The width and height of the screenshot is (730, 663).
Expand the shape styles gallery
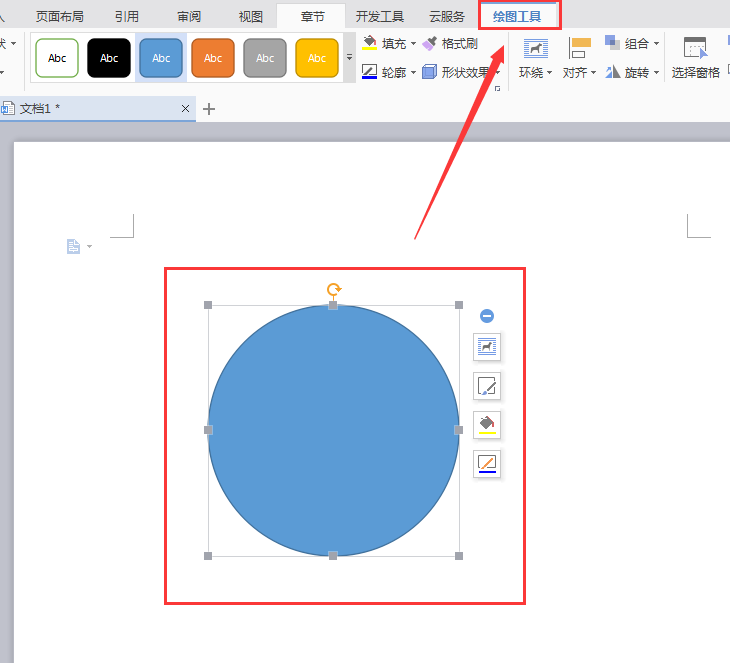tap(349, 57)
